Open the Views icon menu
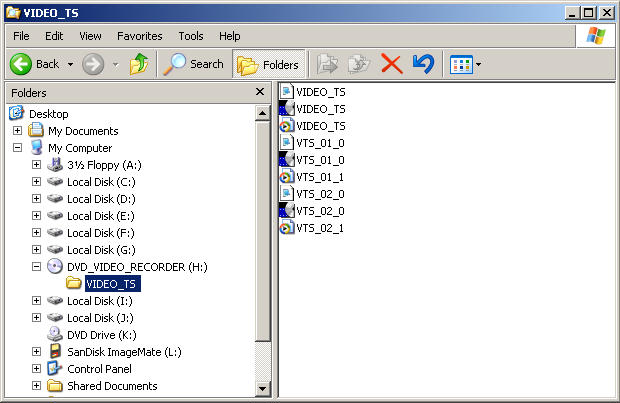The height and width of the screenshot is (403, 620). [461, 64]
